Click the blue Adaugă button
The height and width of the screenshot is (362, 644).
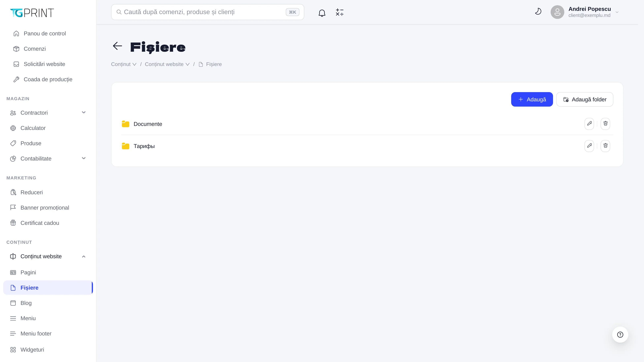pyautogui.click(x=532, y=99)
